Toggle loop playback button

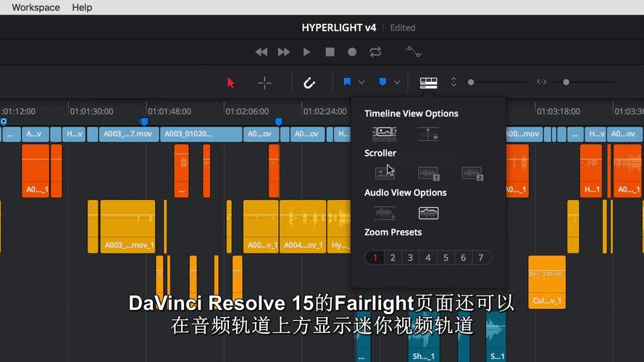point(375,52)
